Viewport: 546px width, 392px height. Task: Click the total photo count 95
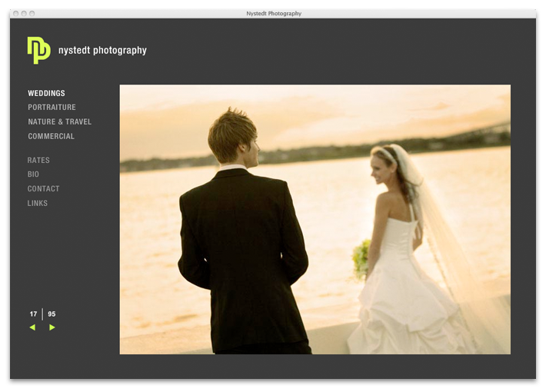52,314
